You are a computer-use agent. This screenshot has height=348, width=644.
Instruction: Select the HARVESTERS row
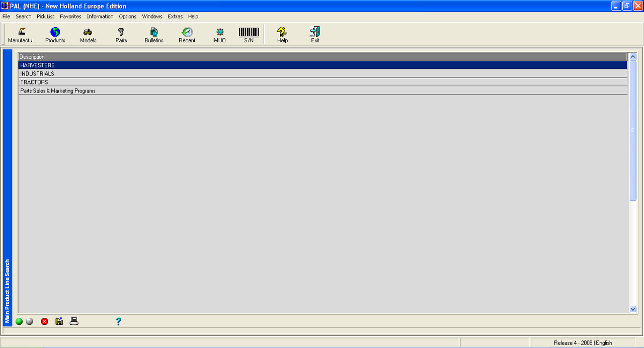pyautogui.click(x=323, y=65)
